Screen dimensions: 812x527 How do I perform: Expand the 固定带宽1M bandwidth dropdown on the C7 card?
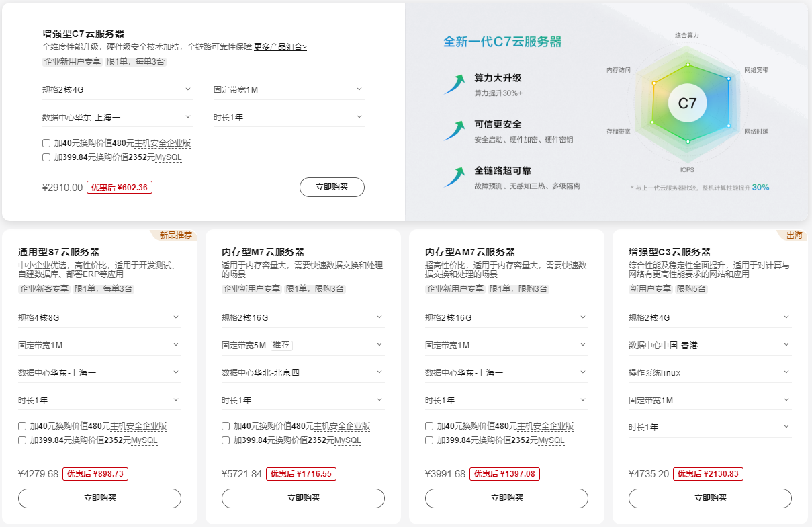point(289,89)
